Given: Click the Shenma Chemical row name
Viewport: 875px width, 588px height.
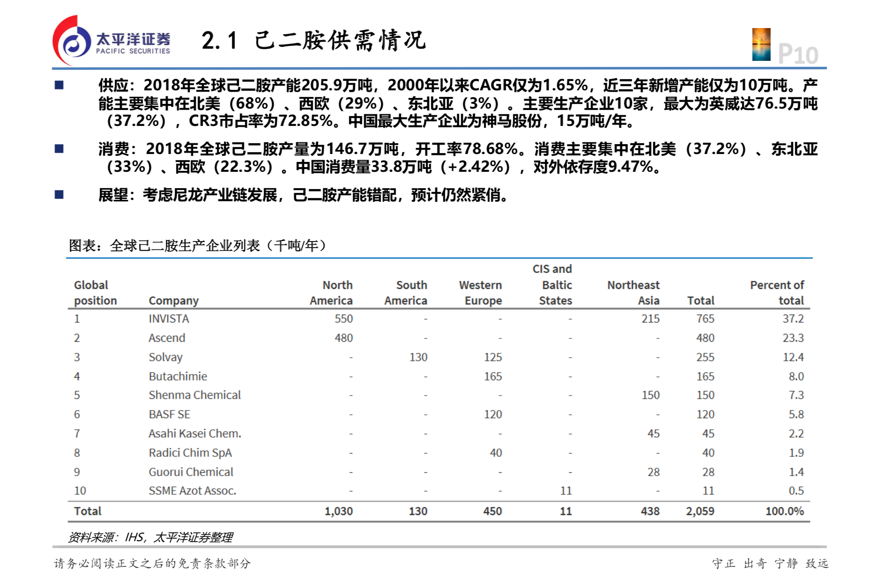Looking at the screenshot, I should [194, 395].
